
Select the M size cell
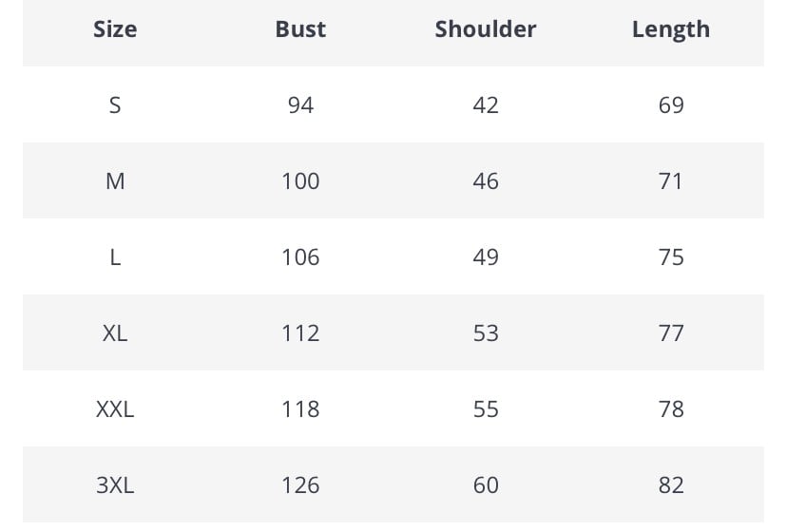pos(115,180)
